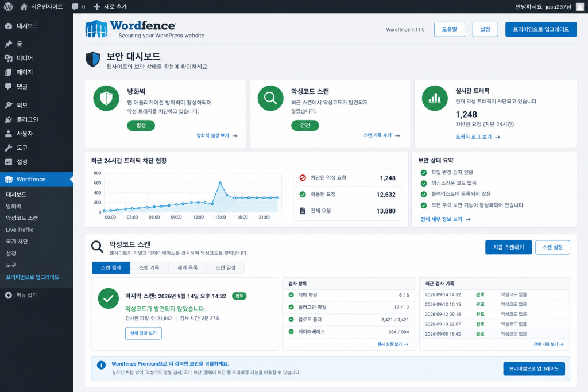Screen dimensions: 588x392
Task: Click red blocked icon by 차단된 악성 요청
Action: [x=303, y=178]
